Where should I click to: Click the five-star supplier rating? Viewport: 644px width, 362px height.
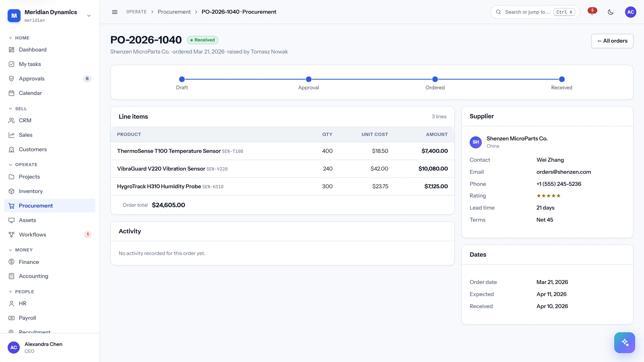point(548,196)
